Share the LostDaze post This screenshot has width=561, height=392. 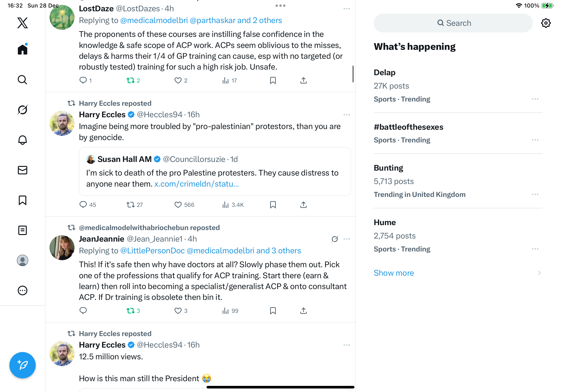tap(303, 80)
